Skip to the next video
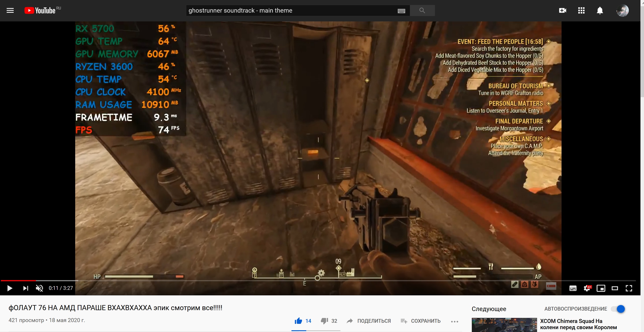This screenshot has height=332, width=644. click(26, 288)
